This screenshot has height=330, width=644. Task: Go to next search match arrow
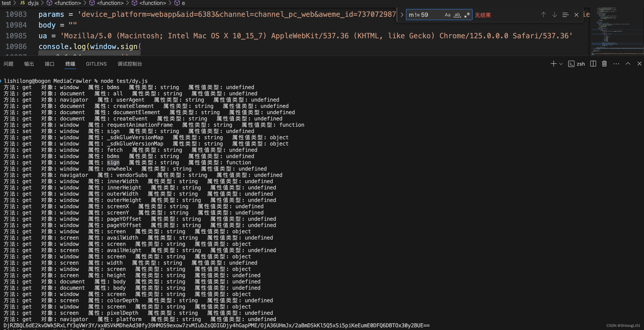(x=554, y=15)
